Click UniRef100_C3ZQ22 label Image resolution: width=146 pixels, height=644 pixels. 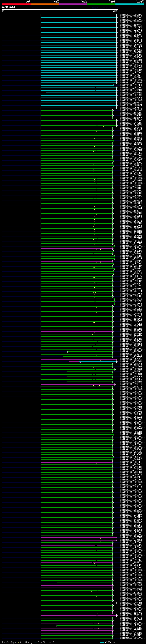[131, 588]
